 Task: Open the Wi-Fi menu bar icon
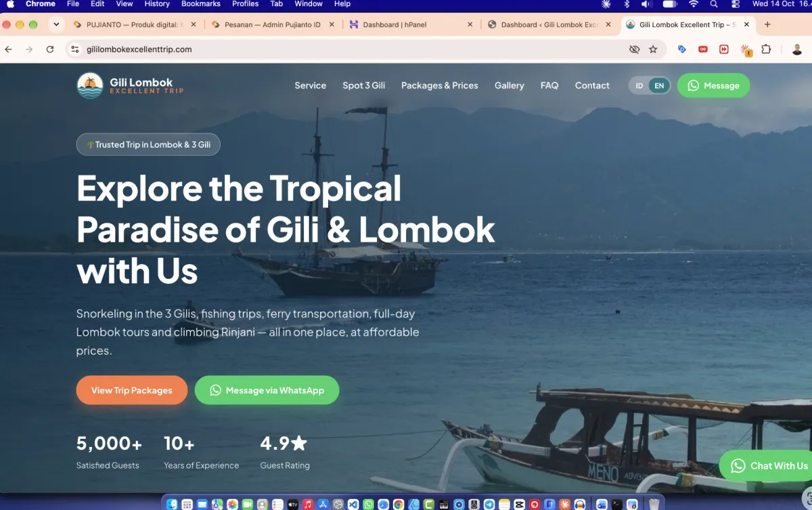[x=693, y=4]
